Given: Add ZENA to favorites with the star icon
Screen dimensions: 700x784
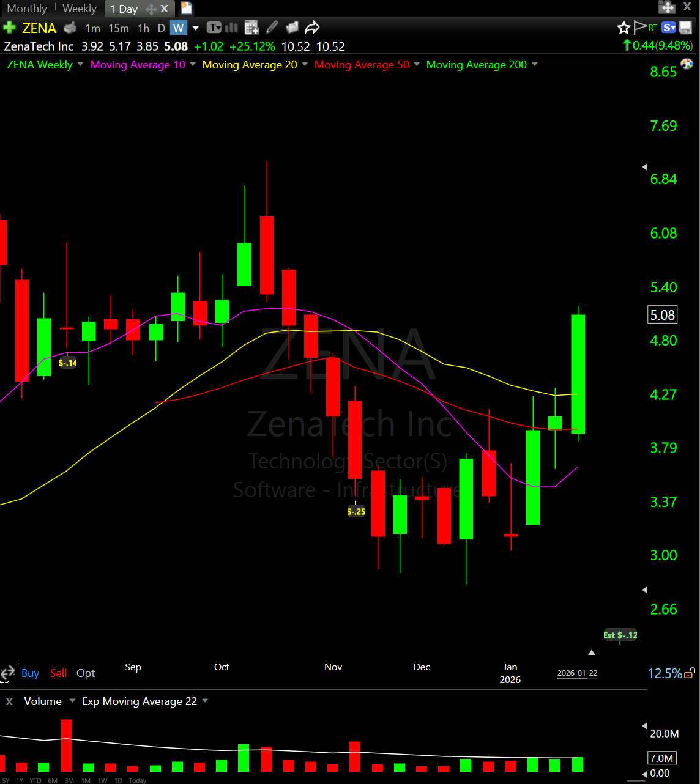Looking at the screenshot, I should [x=624, y=28].
